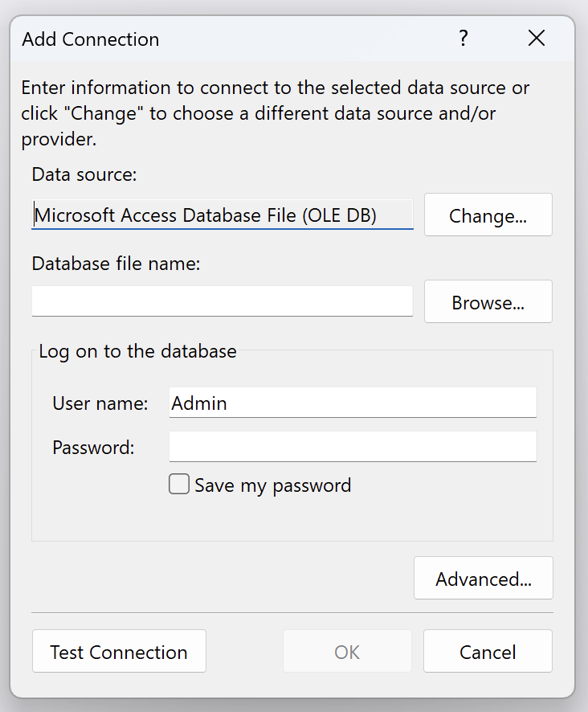Click the "Data source:" label
This screenshot has height=712, width=588.
(84, 175)
